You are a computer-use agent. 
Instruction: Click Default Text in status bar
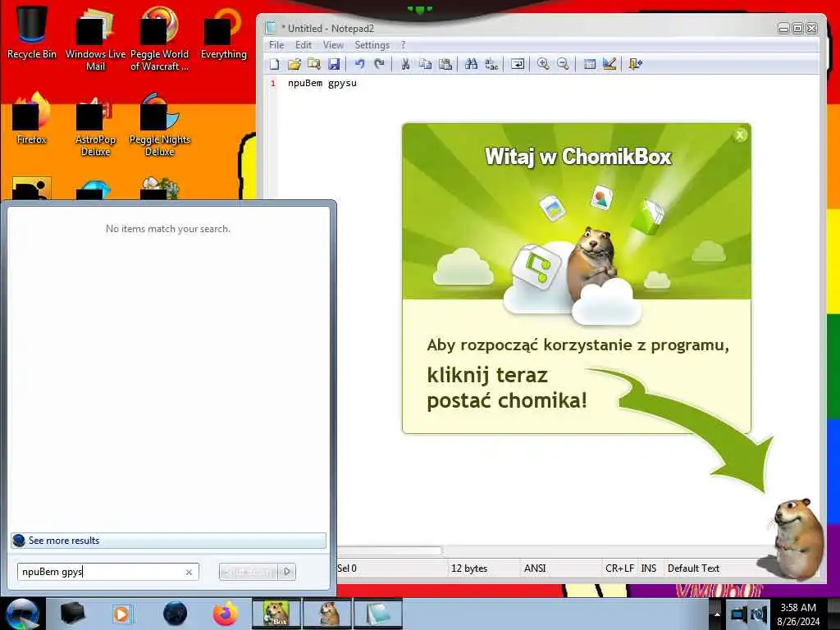tap(693, 568)
